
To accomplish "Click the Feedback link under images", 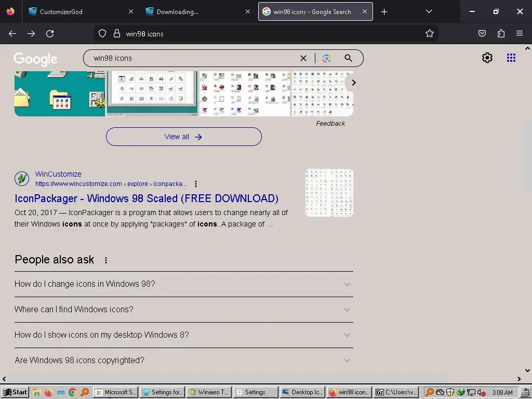I will coord(330,124).
